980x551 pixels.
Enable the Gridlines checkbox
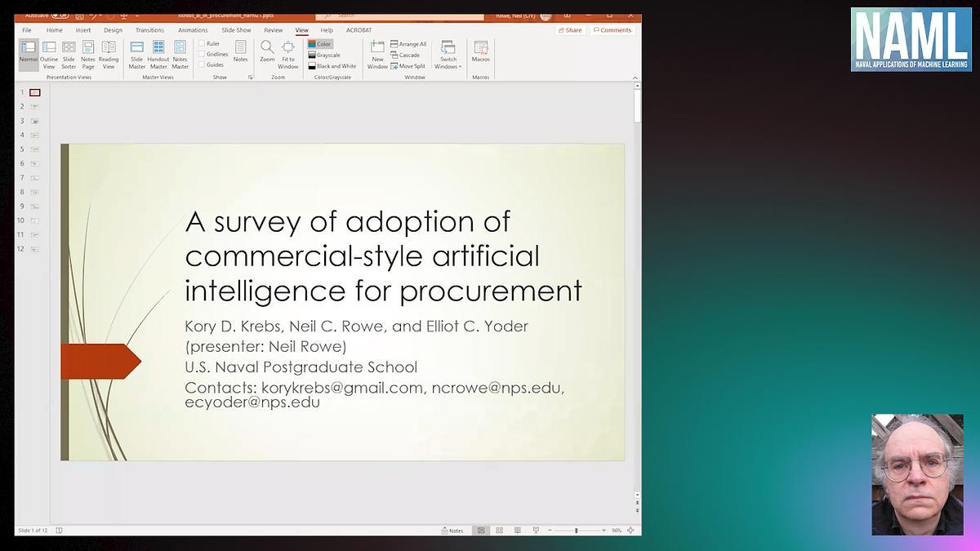coord(213,54)
